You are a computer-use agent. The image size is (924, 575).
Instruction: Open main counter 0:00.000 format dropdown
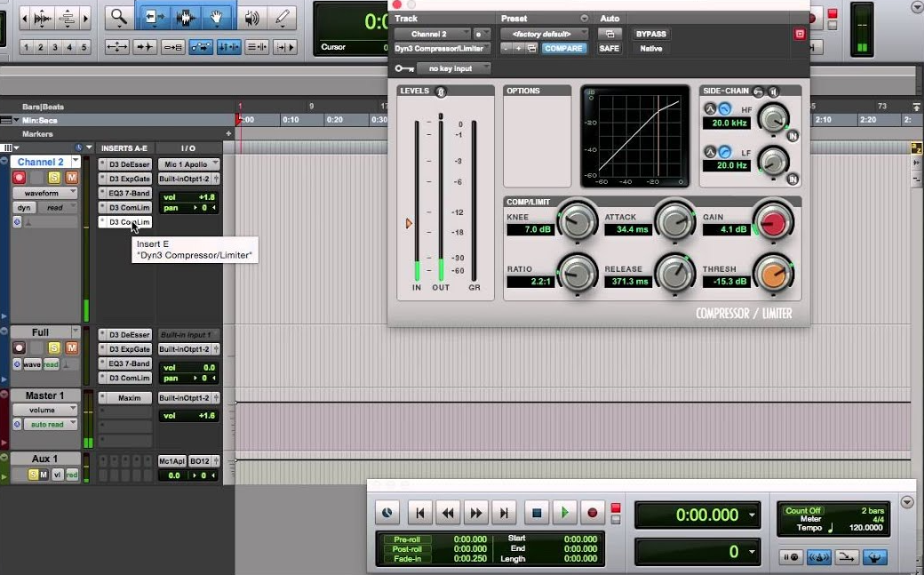(x=752, y=515)
